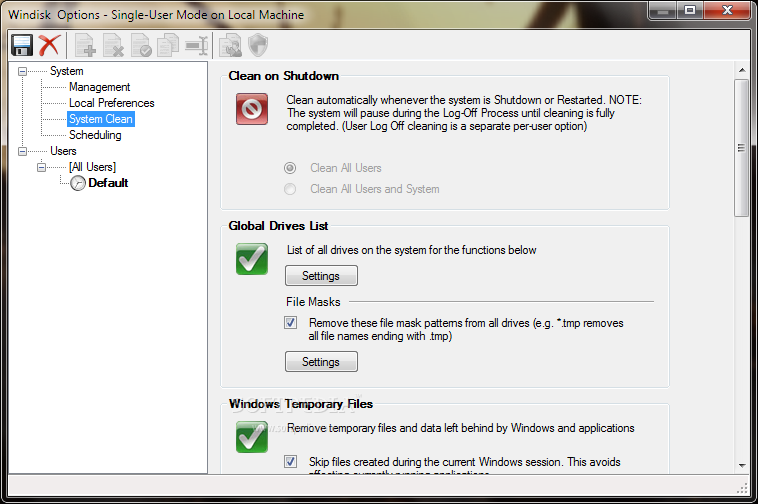Click the File Masks label
758x504 pixels.
click(313, 302)
